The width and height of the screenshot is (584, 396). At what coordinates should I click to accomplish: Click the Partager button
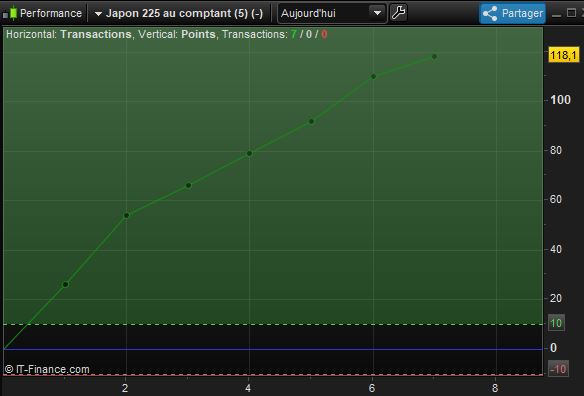pyautogui.click(x=513, y=13)
